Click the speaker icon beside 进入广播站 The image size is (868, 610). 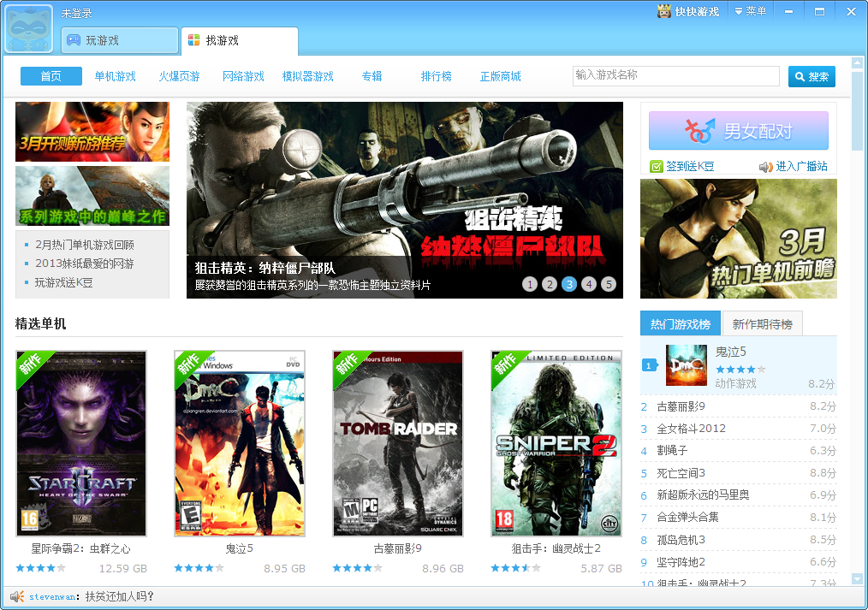(765, 167)
